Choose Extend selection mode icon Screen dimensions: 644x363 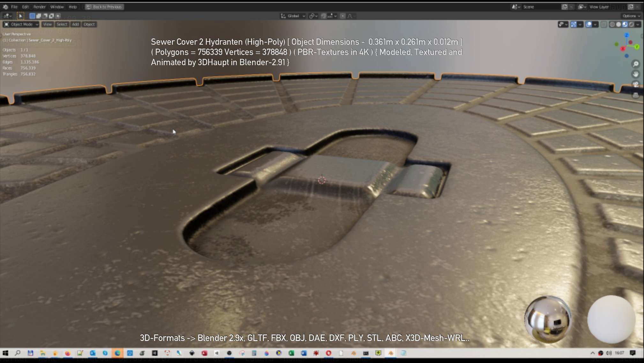coord(39,16)
